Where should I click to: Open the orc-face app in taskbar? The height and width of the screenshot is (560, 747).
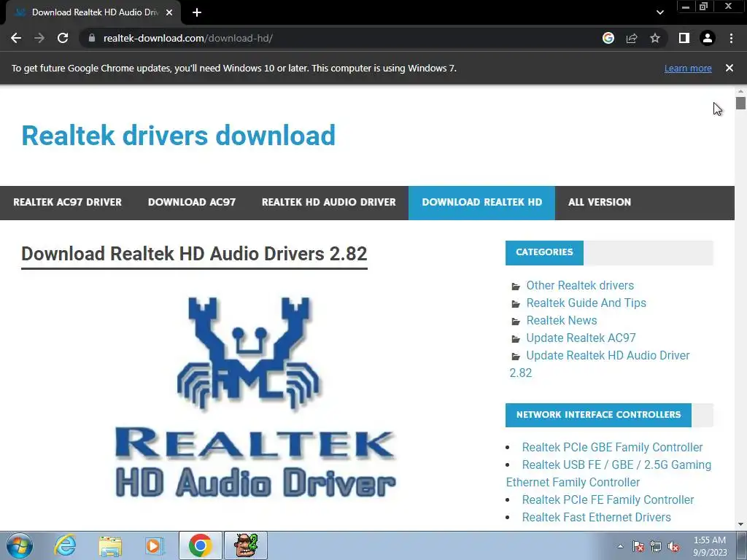click(246, 545)
